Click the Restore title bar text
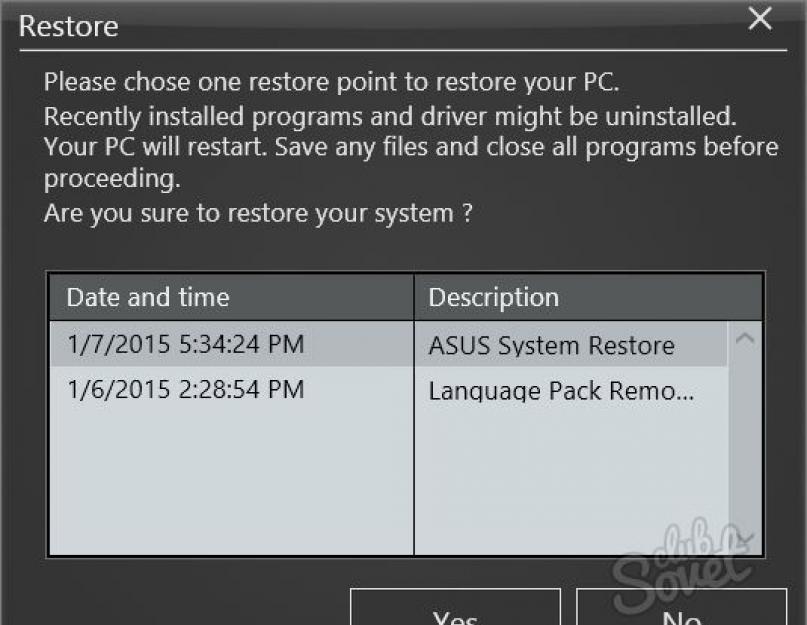807x625 pixels. [x=68, y=26]
